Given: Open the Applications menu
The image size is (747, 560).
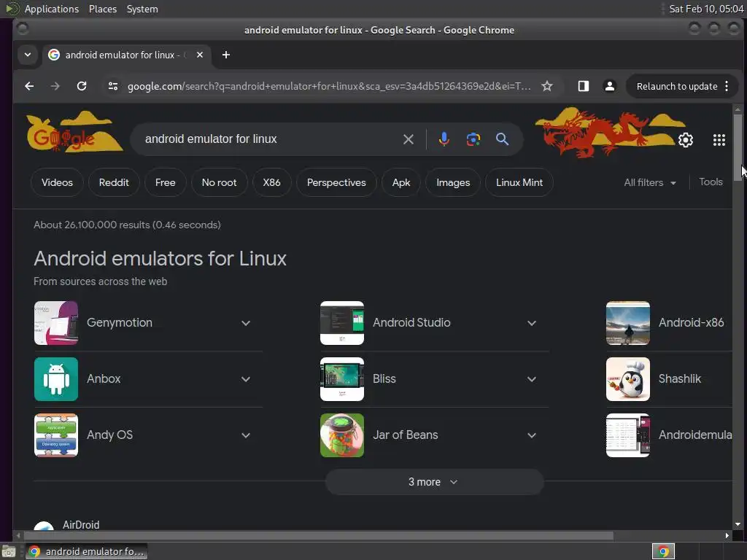Looking at the screenshot, I should 52,9.
